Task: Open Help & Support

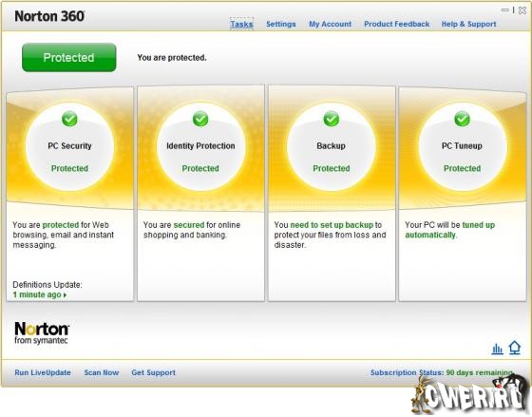Action: point(468,24)
